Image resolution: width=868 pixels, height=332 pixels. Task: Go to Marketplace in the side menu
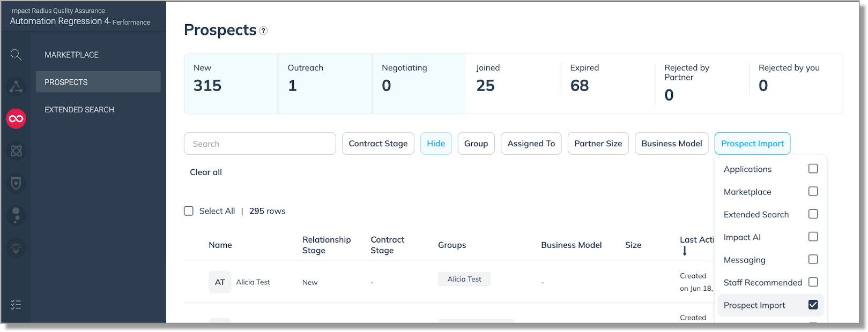tap(72, 55)
